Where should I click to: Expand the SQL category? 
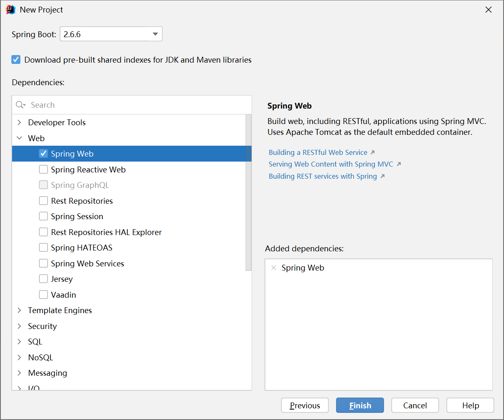coord(19,342)
